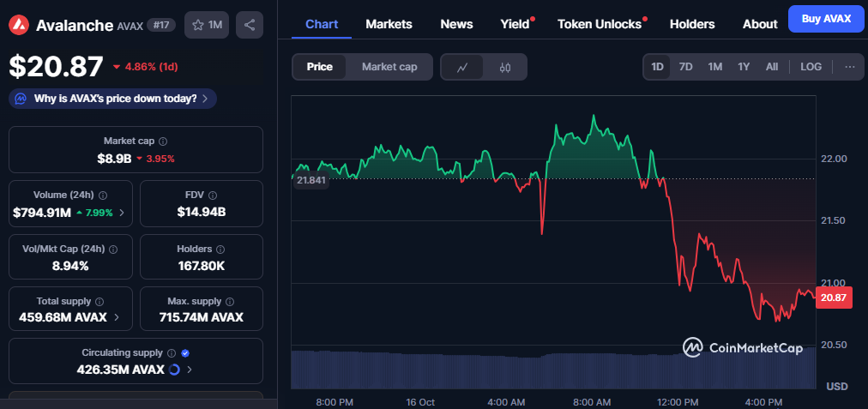Click the $8.9B market cap value
The image size is (868, 409).
click(114, 159)
